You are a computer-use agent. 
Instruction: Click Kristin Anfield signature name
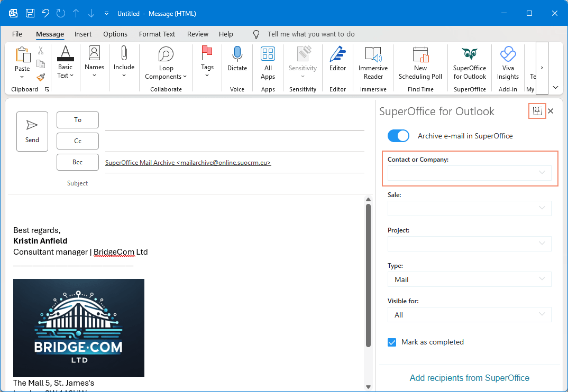click(40, 241)
